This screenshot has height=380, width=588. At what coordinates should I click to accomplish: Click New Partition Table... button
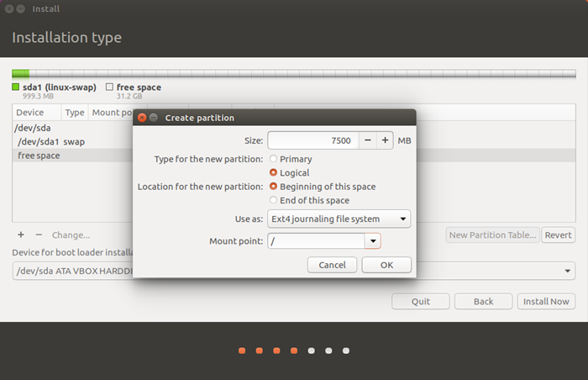493,235
